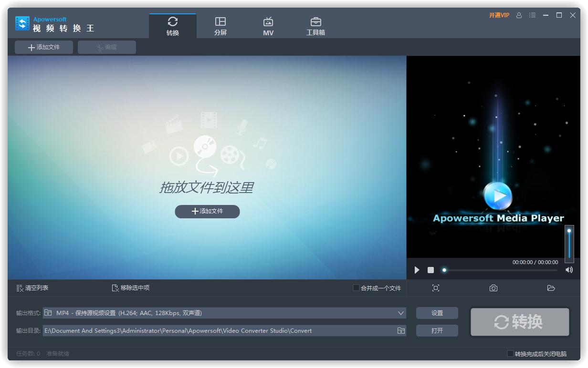This screenshot has width=588, height=368.
Task: Switch to the MV tab
Action: (x=268, y=25)
